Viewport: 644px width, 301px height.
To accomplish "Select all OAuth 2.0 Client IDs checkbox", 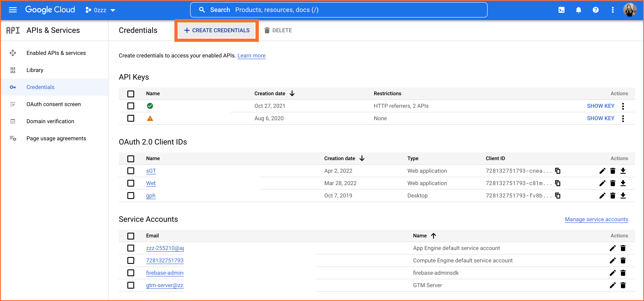I will (131, 159).
